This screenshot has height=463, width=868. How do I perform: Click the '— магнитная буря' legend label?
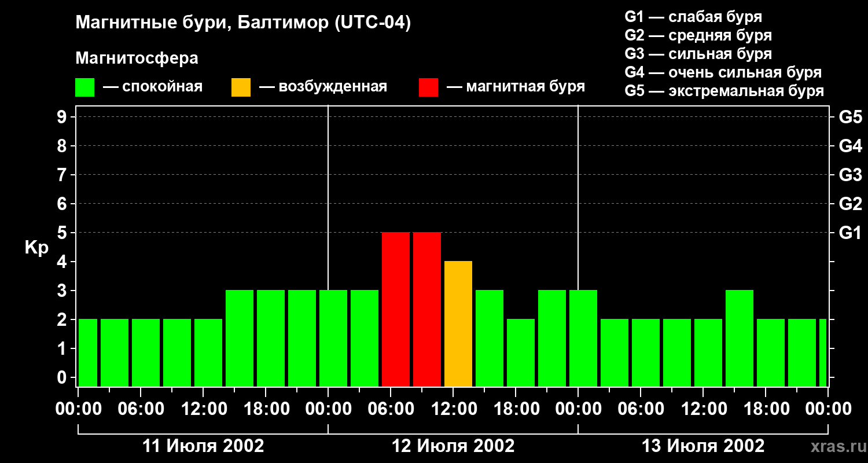tap(516, 87)
